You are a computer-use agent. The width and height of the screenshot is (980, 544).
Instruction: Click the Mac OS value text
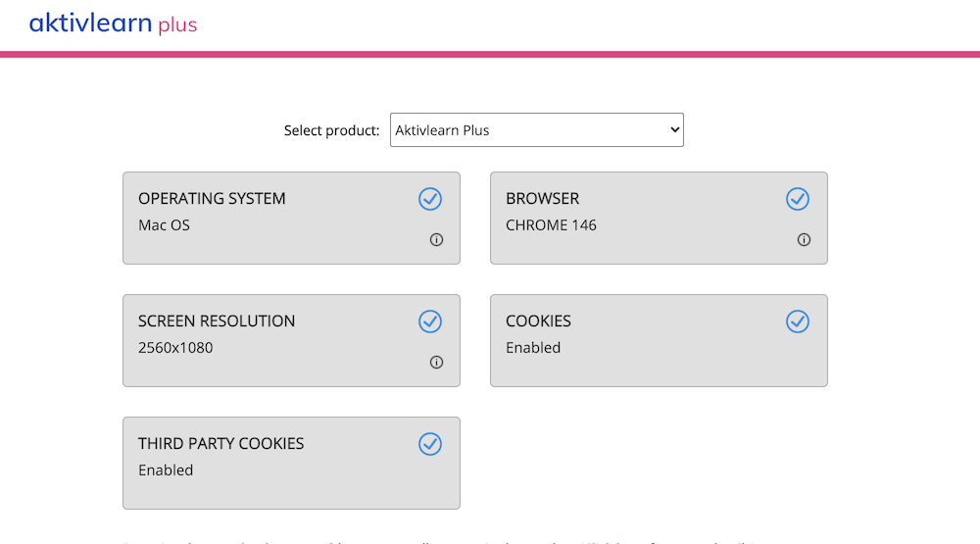tap(164, 225)
